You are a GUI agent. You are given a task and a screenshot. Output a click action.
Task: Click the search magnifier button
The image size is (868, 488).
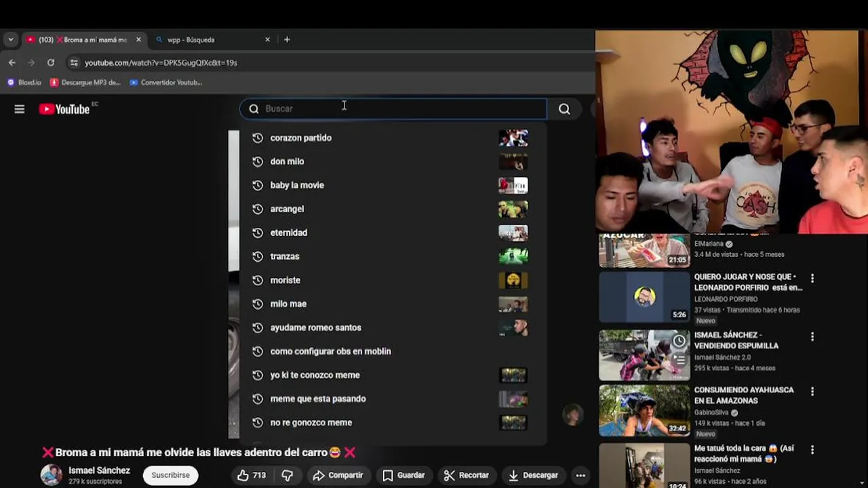pos(564,109)
